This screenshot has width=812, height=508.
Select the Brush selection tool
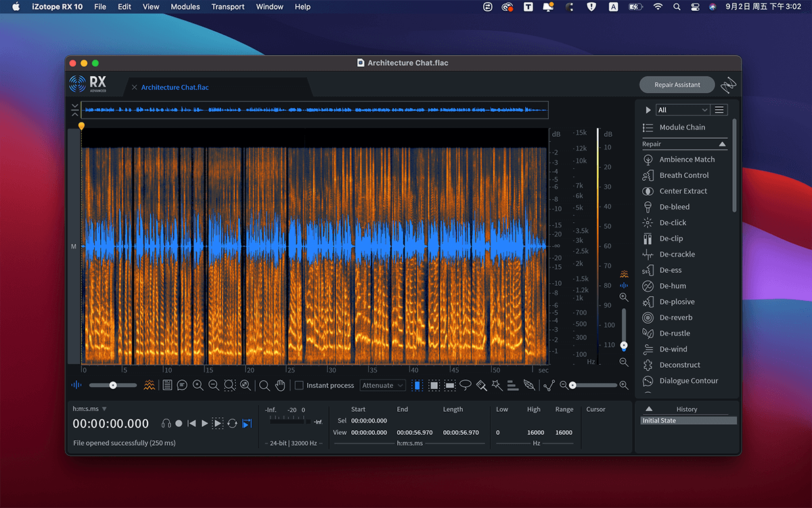click(482, 385)
